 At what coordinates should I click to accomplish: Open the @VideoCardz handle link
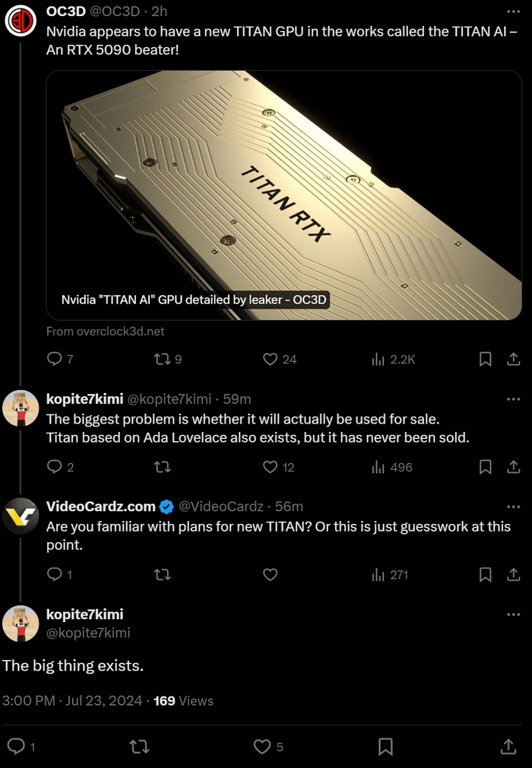click(220, 506)
